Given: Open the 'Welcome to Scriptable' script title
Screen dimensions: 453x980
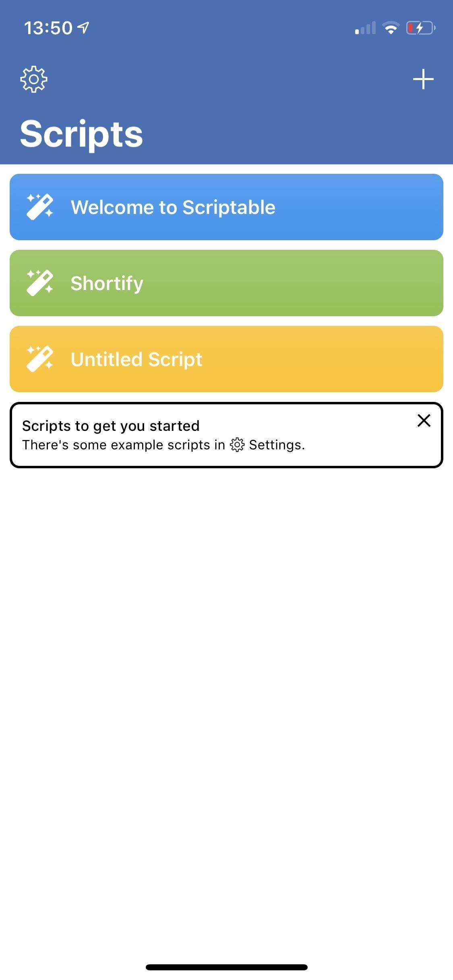Looking at the screenshot, I should point(173,207).
